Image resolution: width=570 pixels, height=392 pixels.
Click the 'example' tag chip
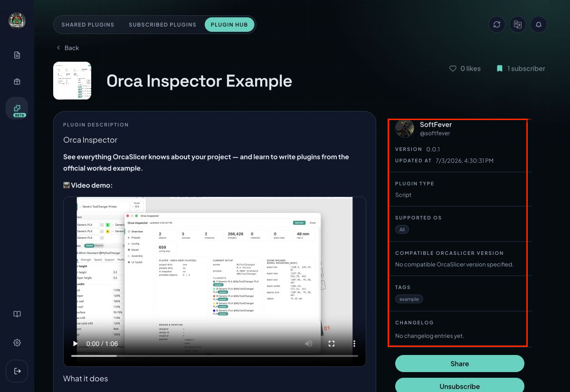coord(409,299)
